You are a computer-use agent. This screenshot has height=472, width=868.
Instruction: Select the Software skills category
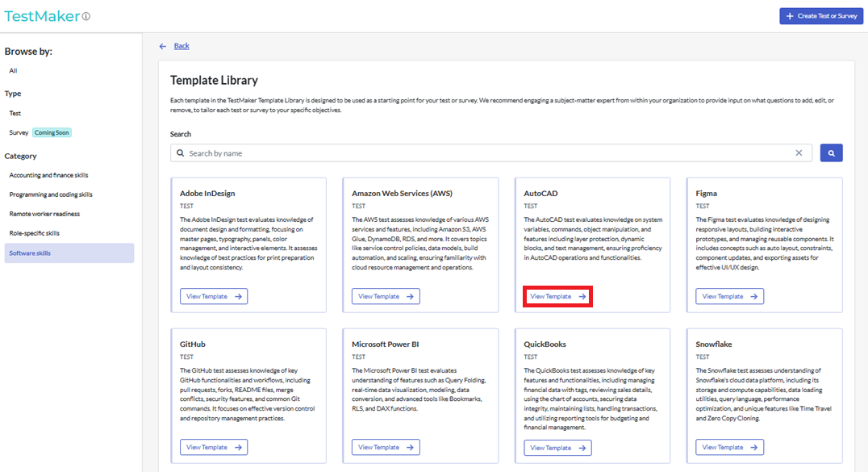pos(69,253)
